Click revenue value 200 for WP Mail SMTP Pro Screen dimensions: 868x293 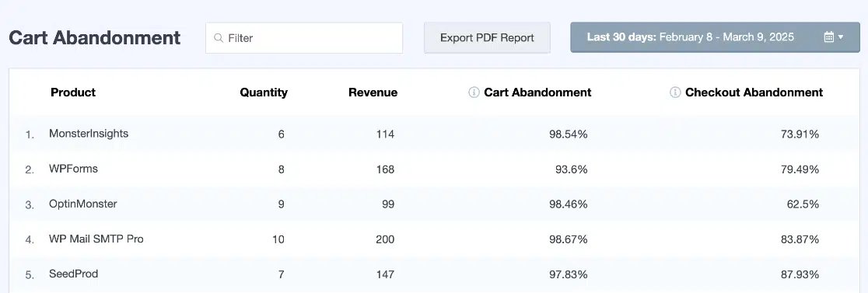[x=385, y=239]
